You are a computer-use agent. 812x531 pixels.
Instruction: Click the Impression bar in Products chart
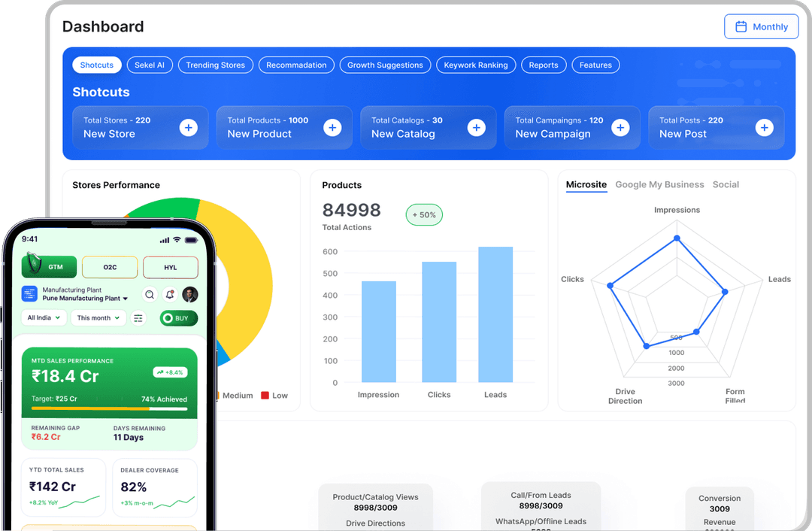click(378, 332)
